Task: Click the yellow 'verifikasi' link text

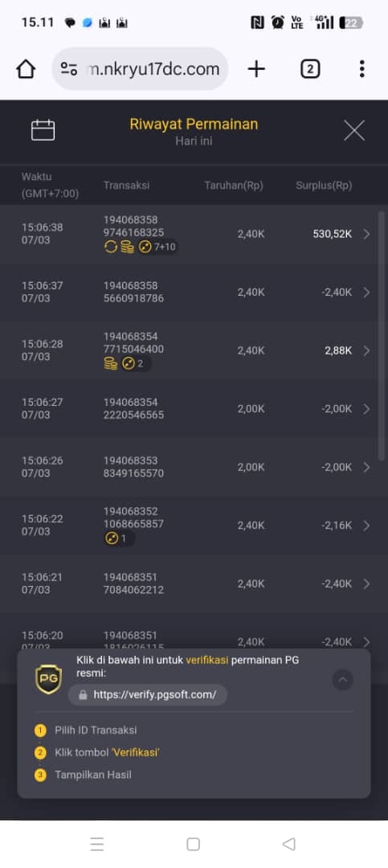Action: pos(207,660)
